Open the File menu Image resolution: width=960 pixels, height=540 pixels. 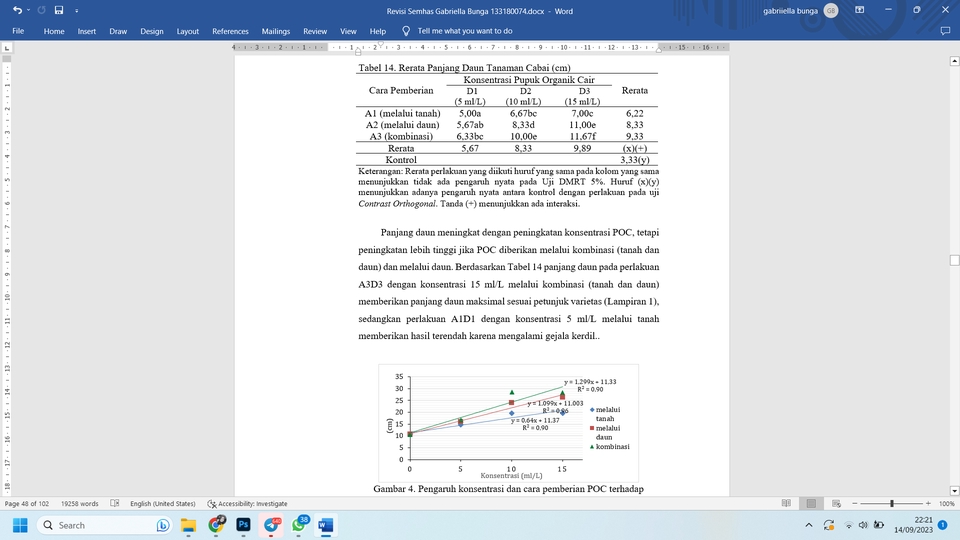[18, 31]
